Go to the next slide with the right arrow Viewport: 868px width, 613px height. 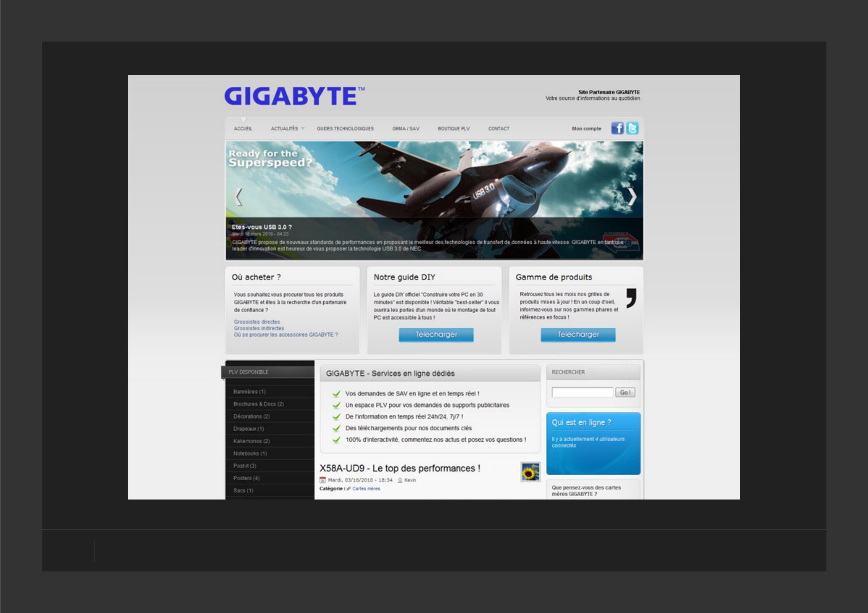click(632, 197)
